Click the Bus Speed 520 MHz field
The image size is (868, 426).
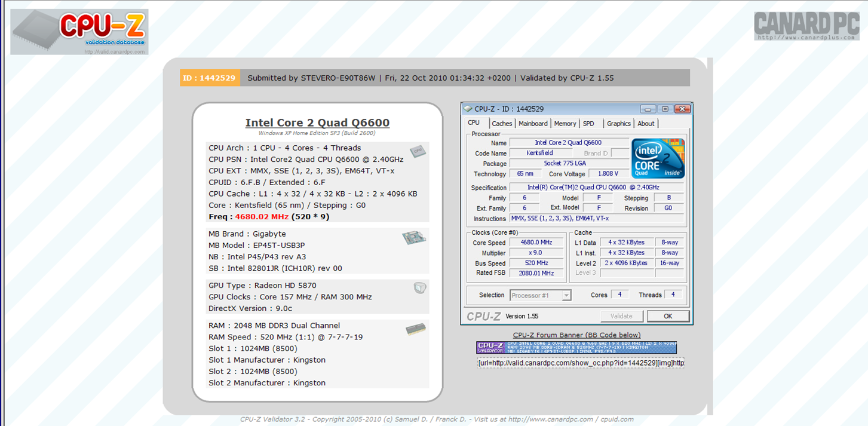(536, 263)
